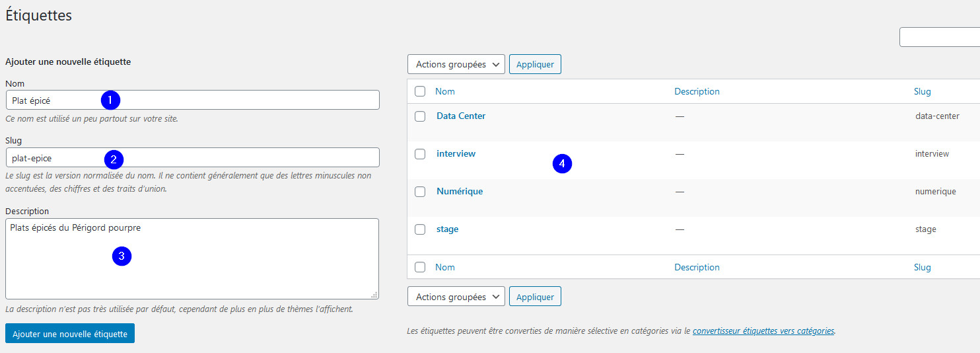Screen dimensions: 980x353
Task: Select the Data Center tag checkbox
Action: [x=420, y=116]
